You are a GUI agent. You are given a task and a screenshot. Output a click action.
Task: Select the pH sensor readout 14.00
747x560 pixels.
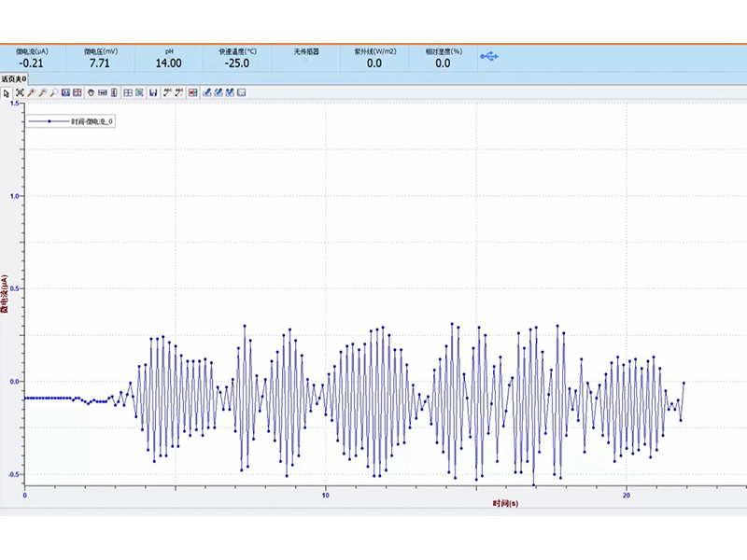pyautogui.click(x=169, y=58)
